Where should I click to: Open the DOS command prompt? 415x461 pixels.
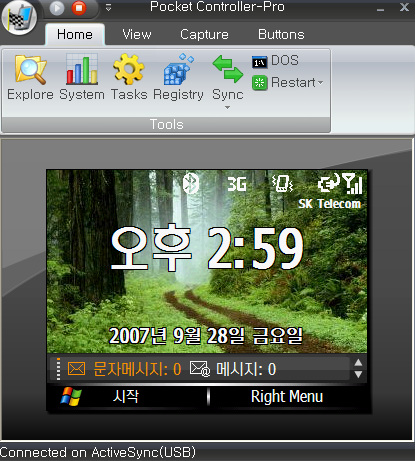point(275,61)
